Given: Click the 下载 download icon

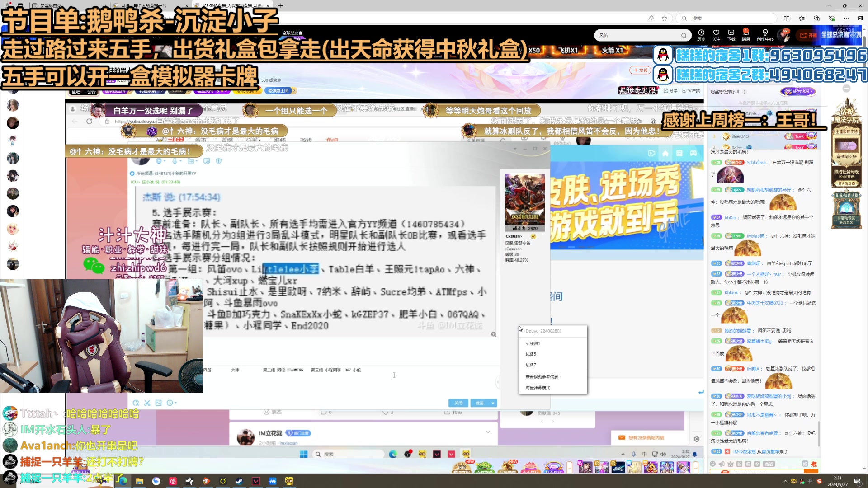Looking at the screenshot, I should click(731, 35).
